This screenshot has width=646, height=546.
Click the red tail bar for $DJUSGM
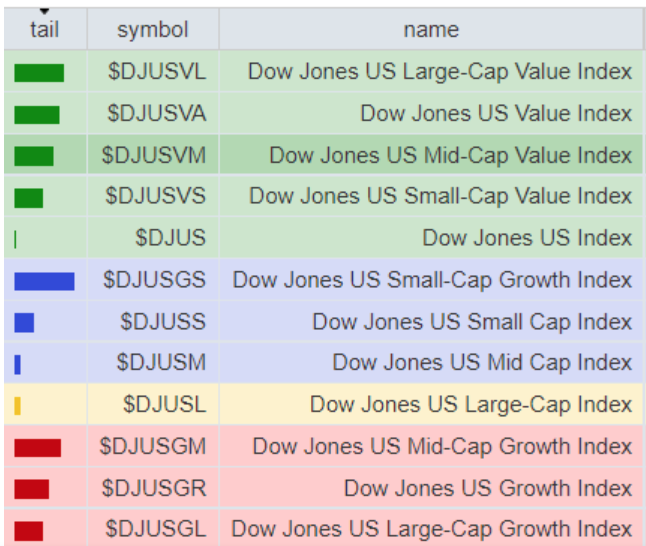[38, 447]
